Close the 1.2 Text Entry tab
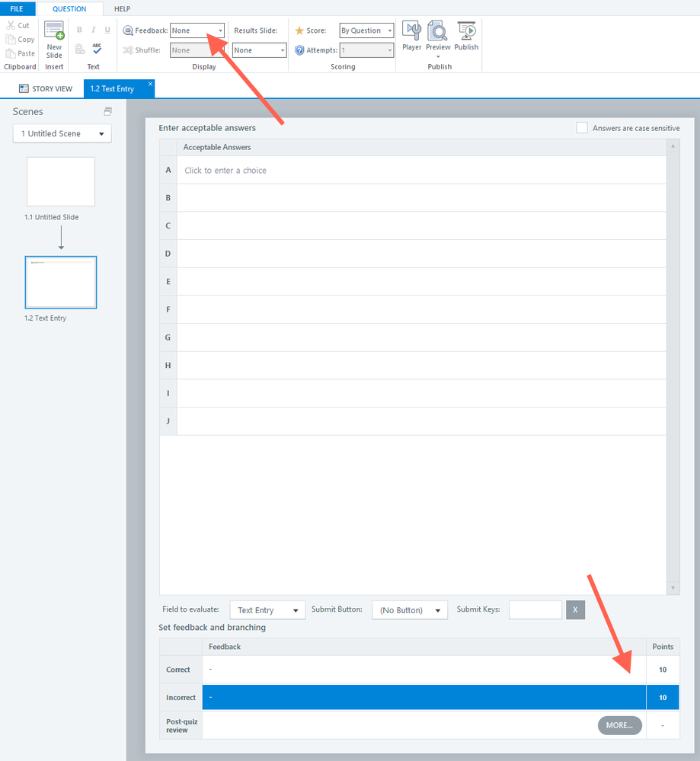This screenshot has height=761, width=700. pyautogui.click(x=150, y=84)
